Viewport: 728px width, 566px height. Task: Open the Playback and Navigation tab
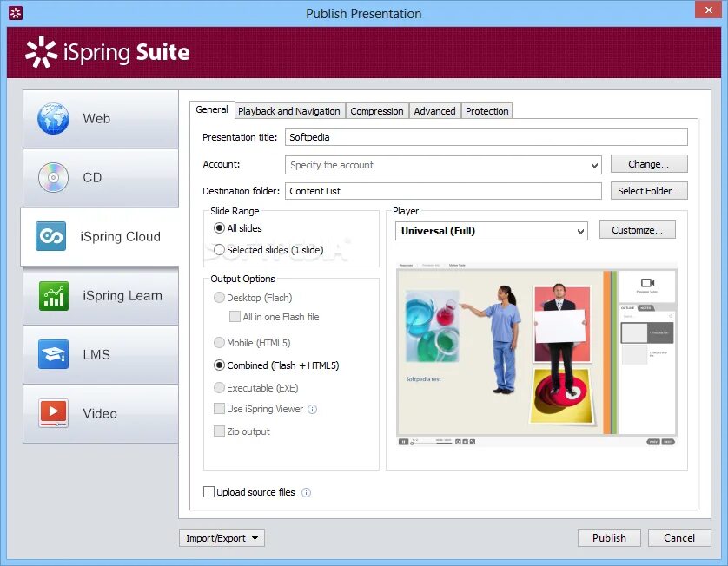click(289, 111)
